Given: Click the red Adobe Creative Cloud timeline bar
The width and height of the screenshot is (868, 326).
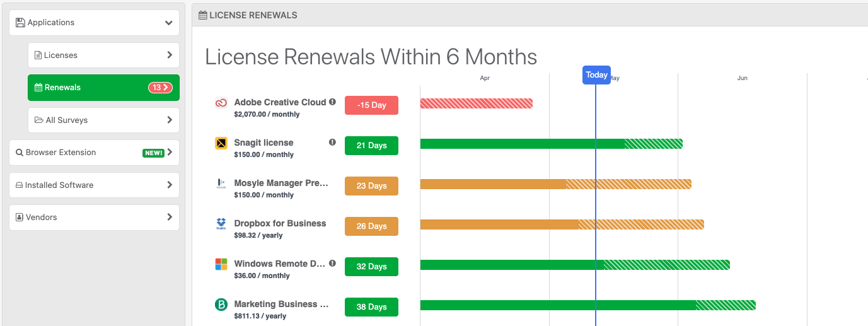Looking at the screenshot, I should point(477,103).
